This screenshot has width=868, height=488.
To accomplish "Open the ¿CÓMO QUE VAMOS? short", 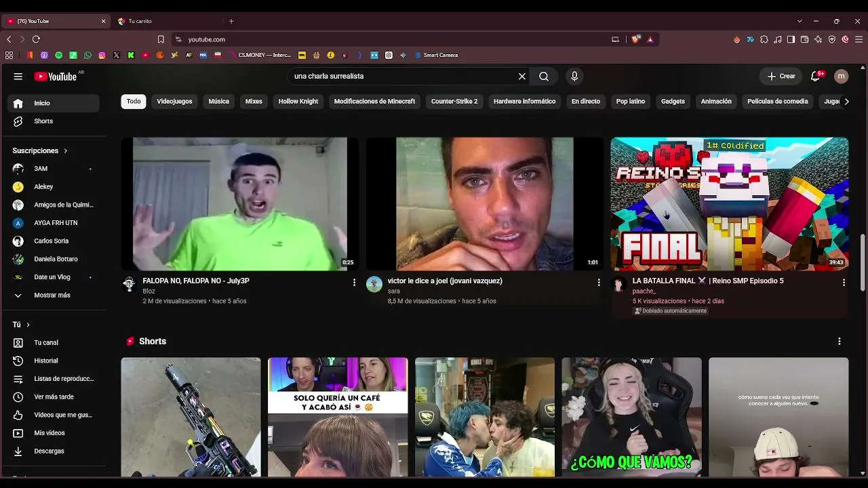I will [631, 417].
